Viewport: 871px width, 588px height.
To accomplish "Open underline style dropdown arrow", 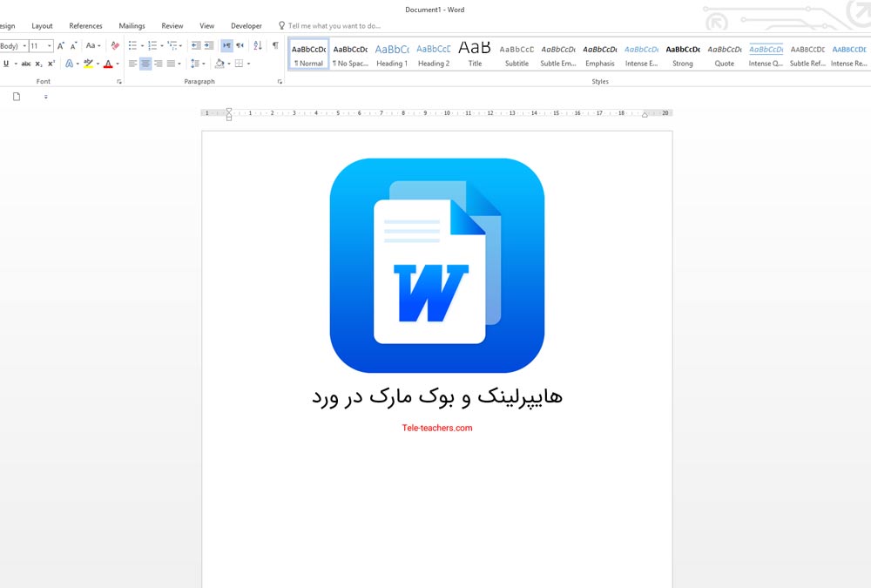I will point(16,64).
